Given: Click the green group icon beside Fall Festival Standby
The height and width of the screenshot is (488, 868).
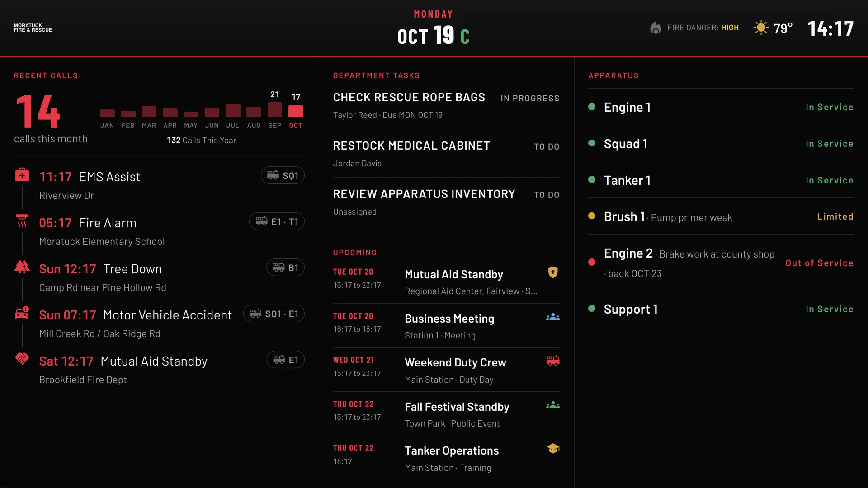Looking at the screenshot, I should 553,405.
